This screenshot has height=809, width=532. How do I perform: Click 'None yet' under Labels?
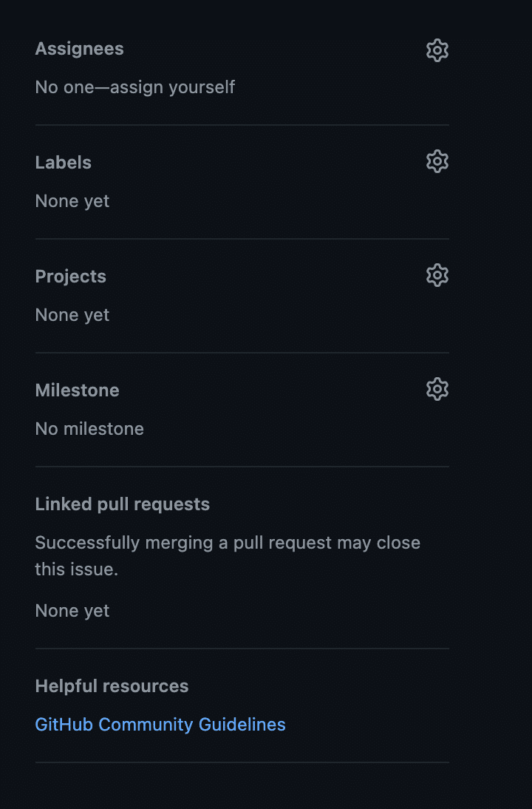coord(72,201)
